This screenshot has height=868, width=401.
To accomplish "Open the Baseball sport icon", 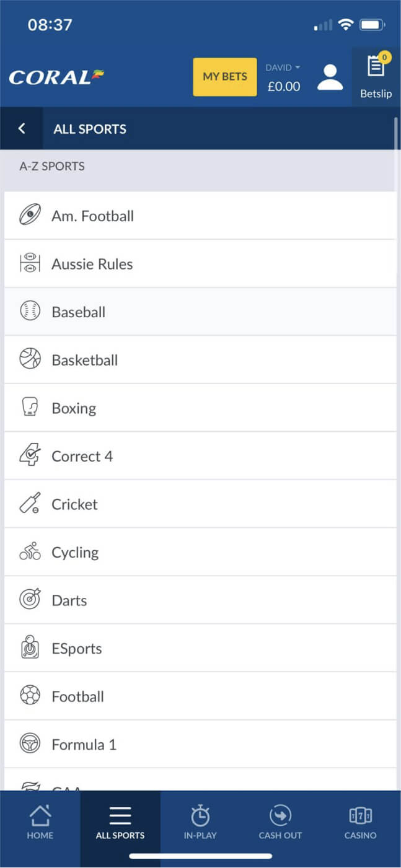I will pos(30,312).
